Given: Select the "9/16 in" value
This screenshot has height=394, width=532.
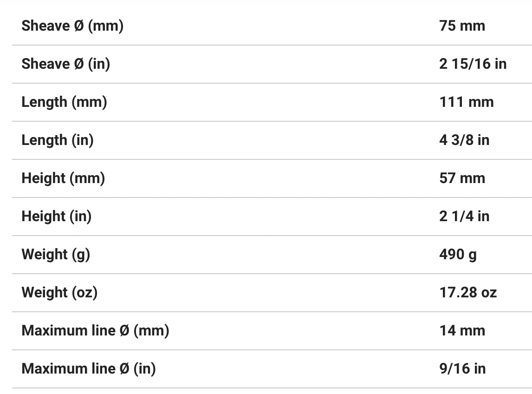Looking at the screenshot, I should pyautogui.click(x=462, y=369).
